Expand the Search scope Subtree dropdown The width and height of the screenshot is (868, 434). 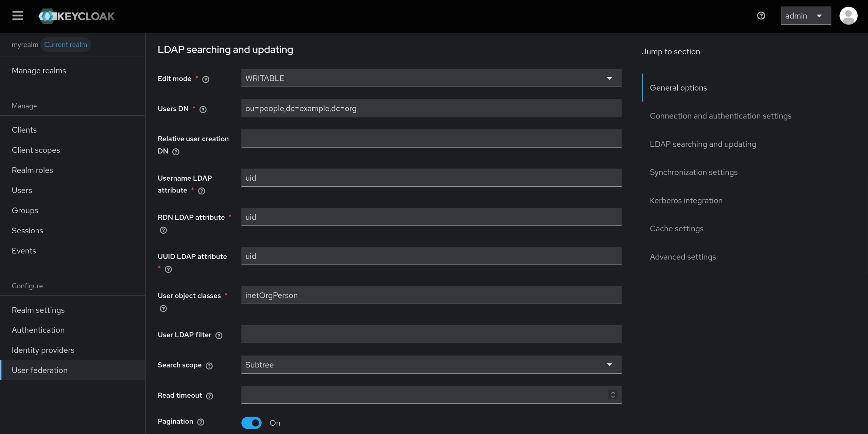(x=431, y=365)
